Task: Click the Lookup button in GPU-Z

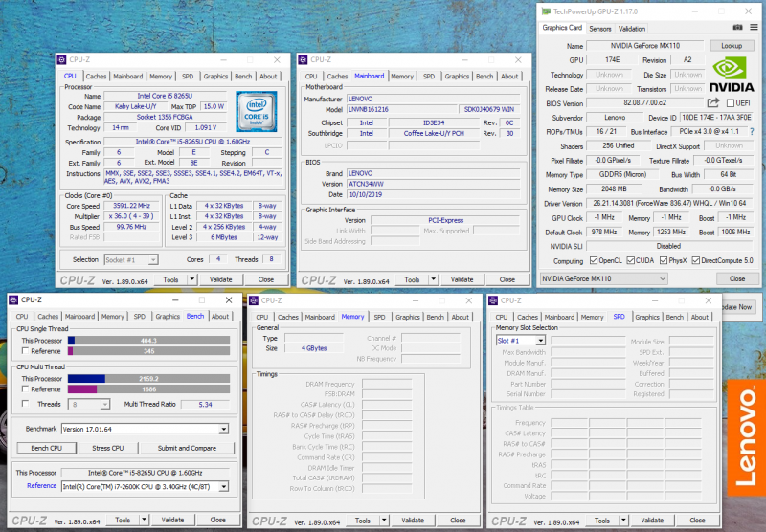Action: click(x=732, y=46)
